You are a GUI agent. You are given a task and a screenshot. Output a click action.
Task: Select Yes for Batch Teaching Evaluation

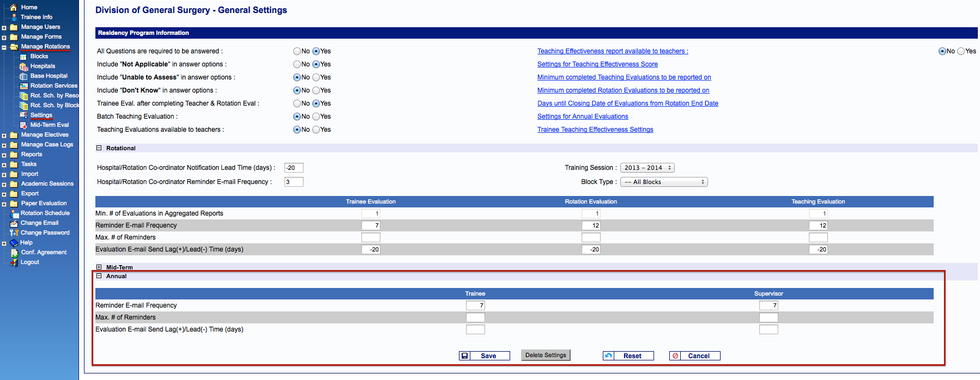316,117
